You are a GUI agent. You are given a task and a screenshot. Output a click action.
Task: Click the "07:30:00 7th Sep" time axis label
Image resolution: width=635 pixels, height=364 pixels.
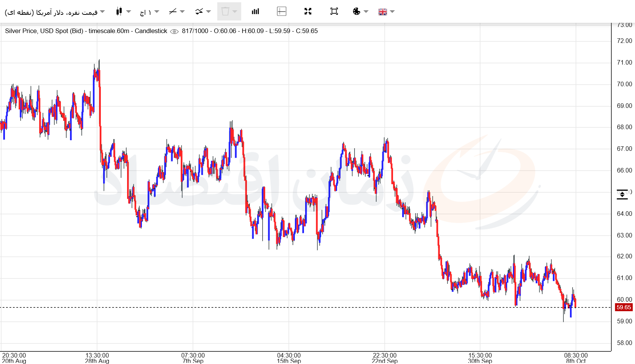pyautogui.click(x=193, y=358)
